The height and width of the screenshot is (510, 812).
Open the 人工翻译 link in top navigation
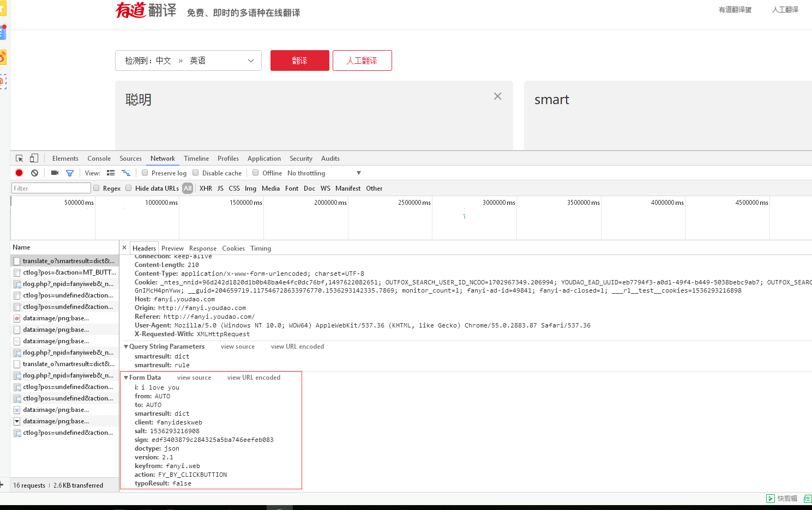(785, 10)
